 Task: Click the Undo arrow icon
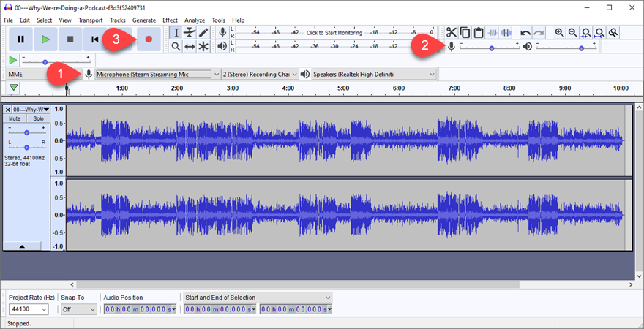click(x=525, y=32)
